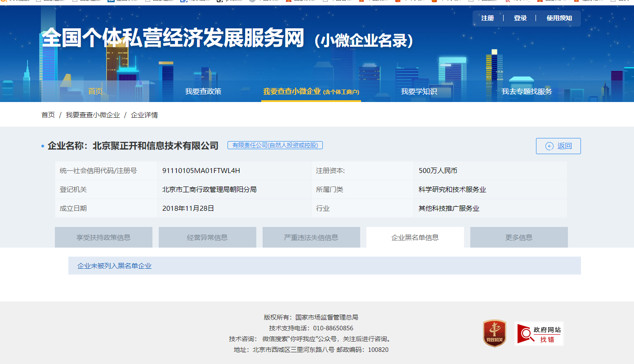
Task: Click the site title 全国个体私营经济发展服务网
Action: 173,39
